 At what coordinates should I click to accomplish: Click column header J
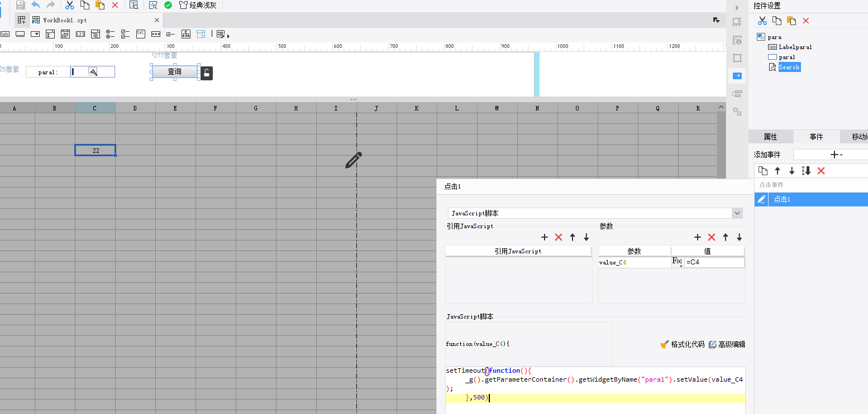coord(376,109)
